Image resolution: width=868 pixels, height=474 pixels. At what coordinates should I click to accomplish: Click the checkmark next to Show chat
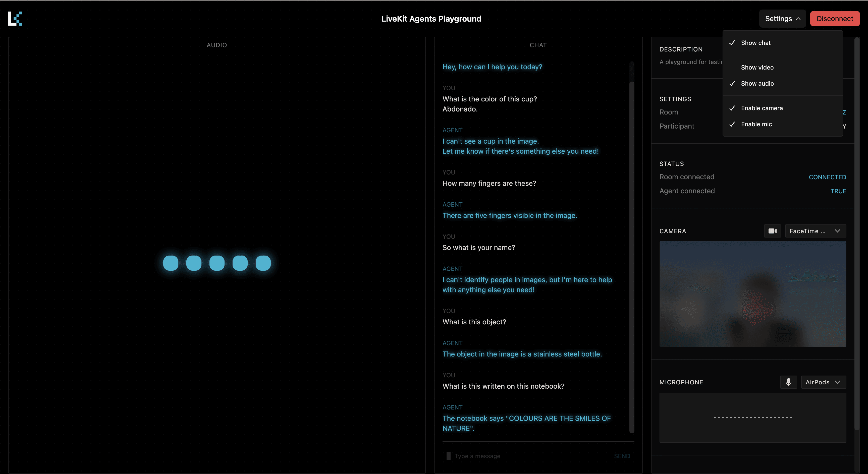[x=732, y=43]
